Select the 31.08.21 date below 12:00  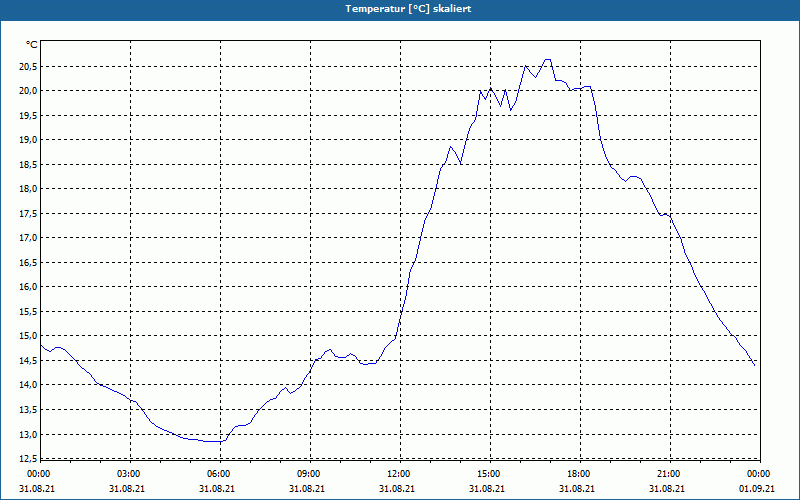pyautogui.click(x=397, y=489)
